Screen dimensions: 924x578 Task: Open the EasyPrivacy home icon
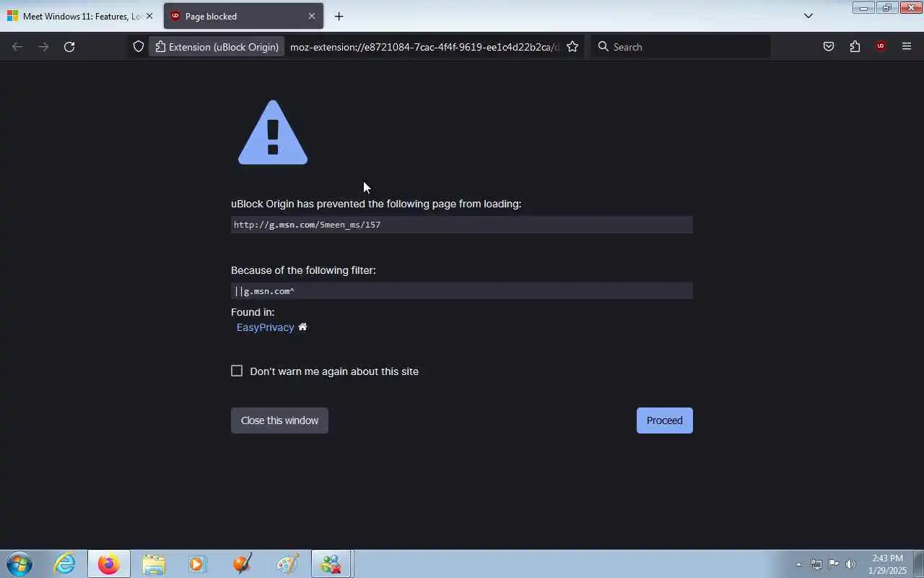[302, 327]
